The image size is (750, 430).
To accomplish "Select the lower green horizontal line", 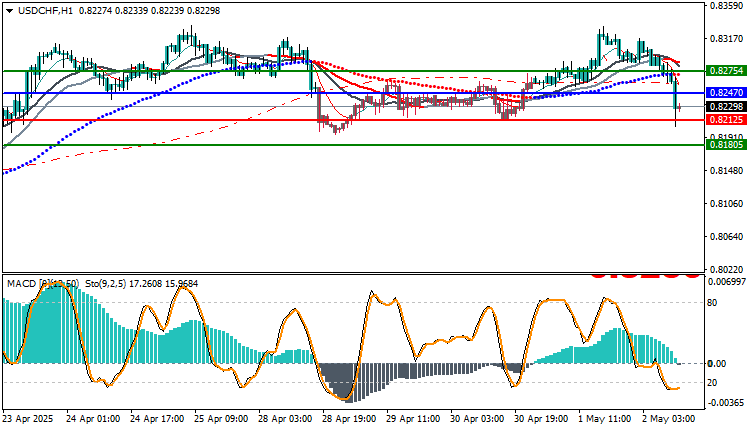I will (353, 145).
